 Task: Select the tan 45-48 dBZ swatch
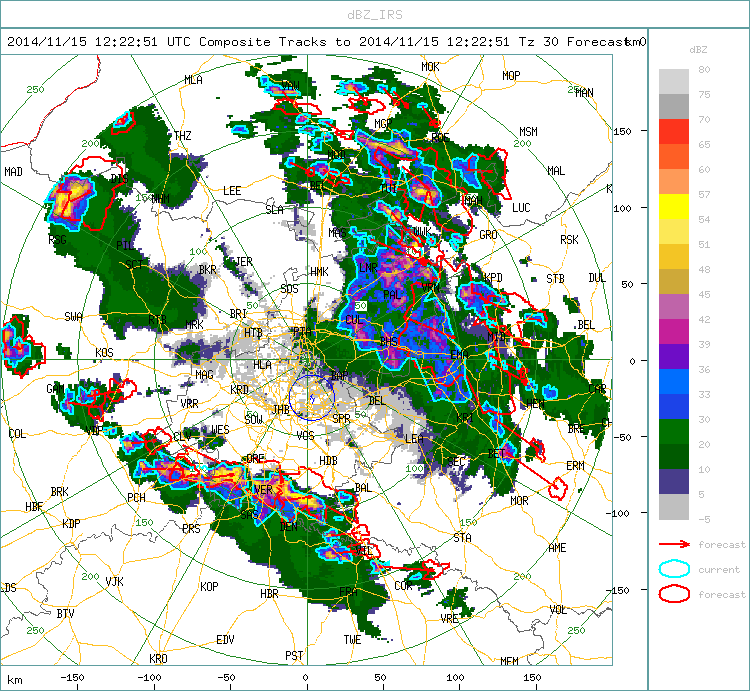pos(674,281)
